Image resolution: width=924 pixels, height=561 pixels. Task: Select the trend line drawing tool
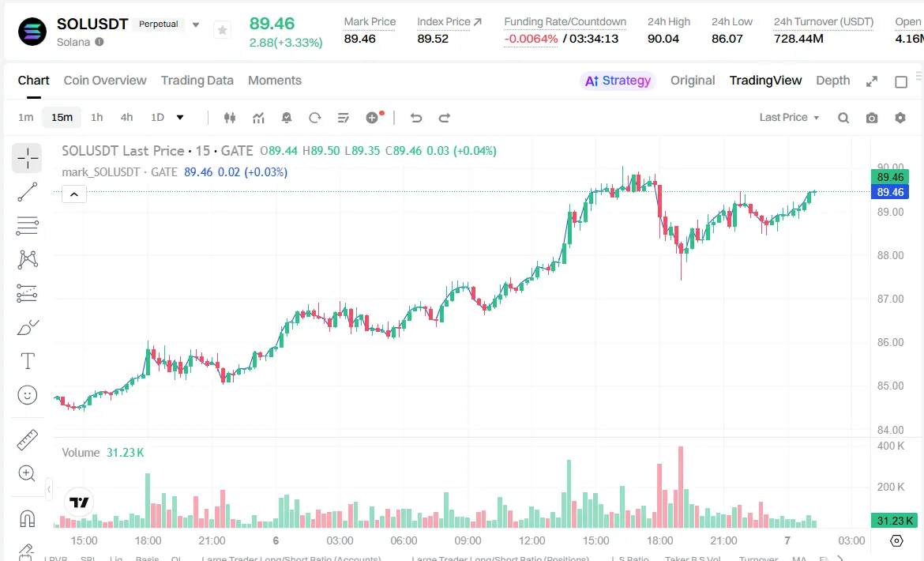(x=27, y=192)
